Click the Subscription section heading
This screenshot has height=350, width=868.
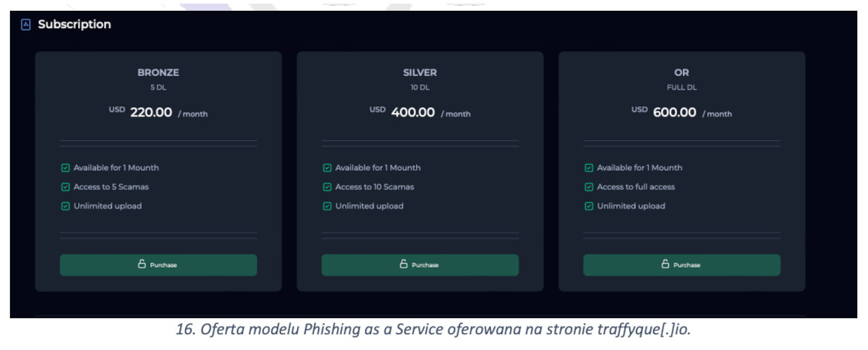75,25
